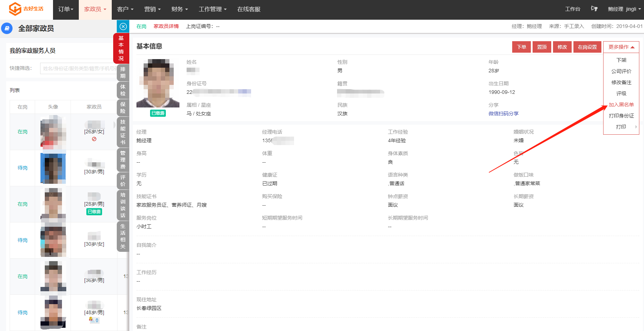The width and height of the screenshot is (644, 331).
Task: Open the 微信扫码分享 link
Action: click(504, 114)
